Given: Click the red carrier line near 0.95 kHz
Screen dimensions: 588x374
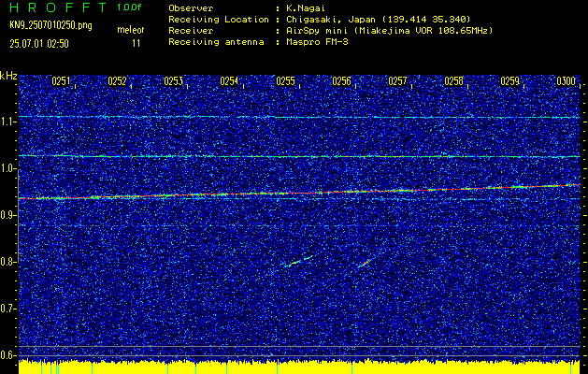Looking at the screenshot, I should tap(299, 192).
